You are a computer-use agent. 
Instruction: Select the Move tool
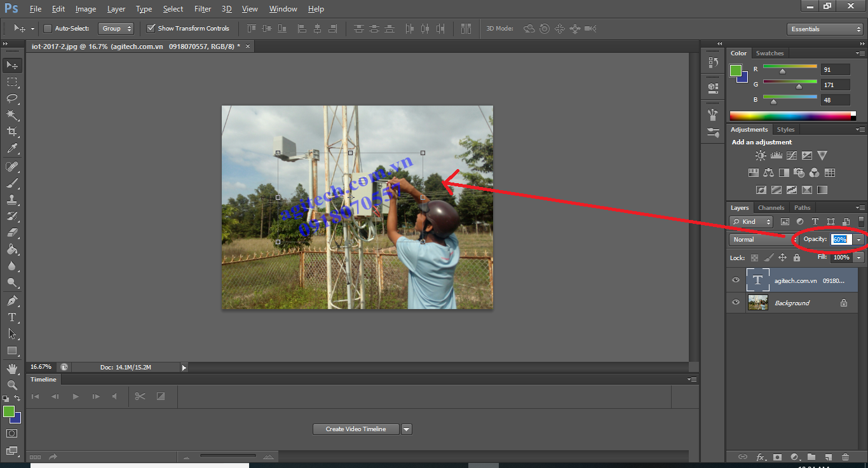click(12, 65)
